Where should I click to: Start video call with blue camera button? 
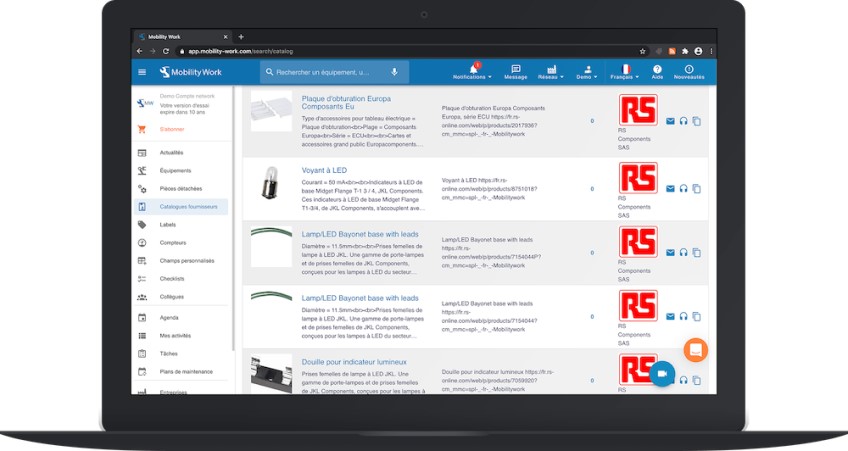(662, 374)
